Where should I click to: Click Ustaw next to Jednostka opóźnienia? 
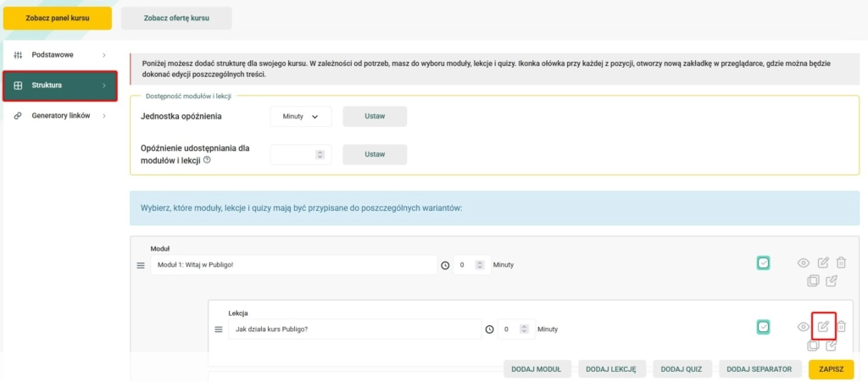tap(375, 117)
